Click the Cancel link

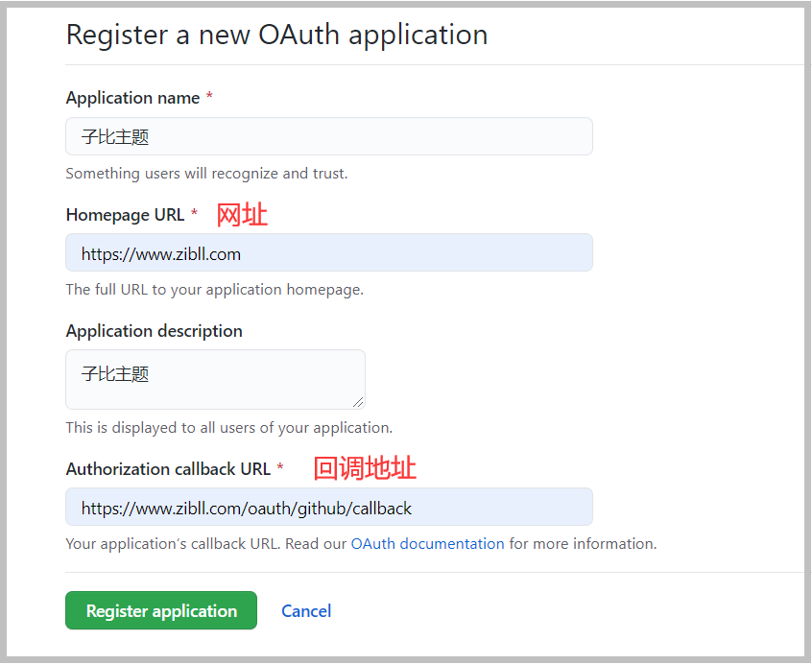pos(306,611)
